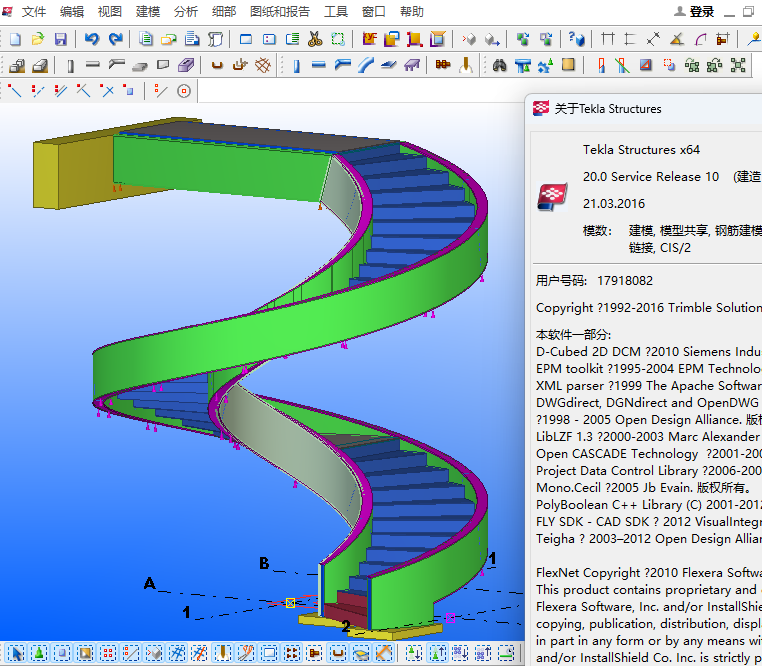Select the blue steel column tool

(297, 65)
